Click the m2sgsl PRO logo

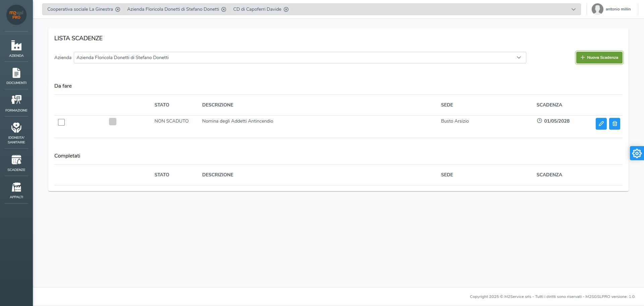coord(16,15)
